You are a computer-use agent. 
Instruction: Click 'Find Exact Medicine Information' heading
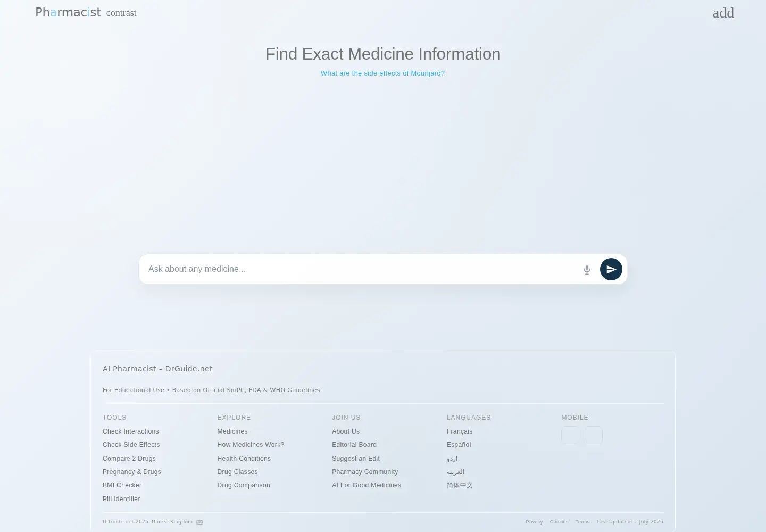(383, 54)
